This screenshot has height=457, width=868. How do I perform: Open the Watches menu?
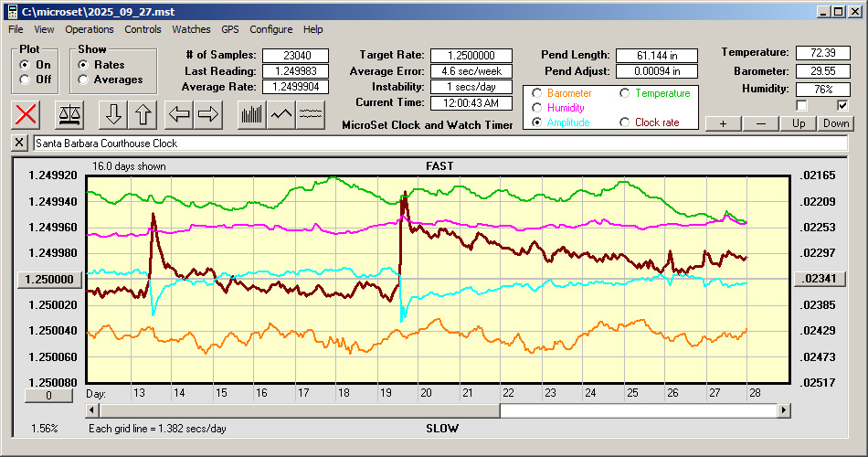click(x=191, y=29)
